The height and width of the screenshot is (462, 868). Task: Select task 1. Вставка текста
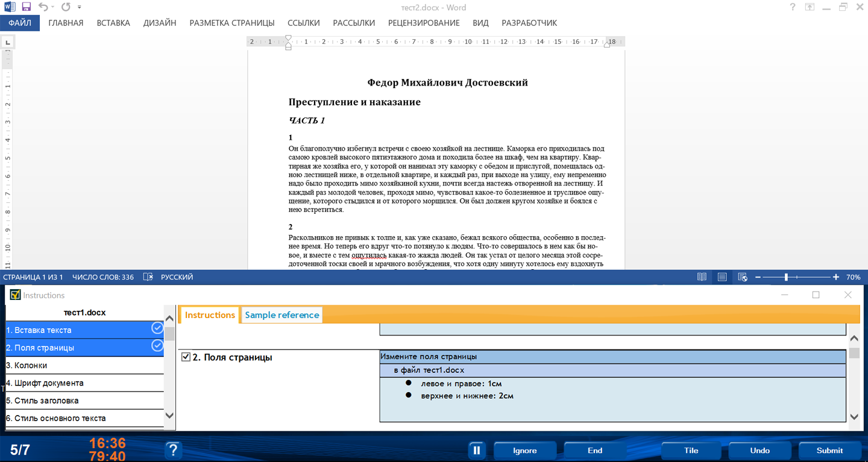(84, 330)
